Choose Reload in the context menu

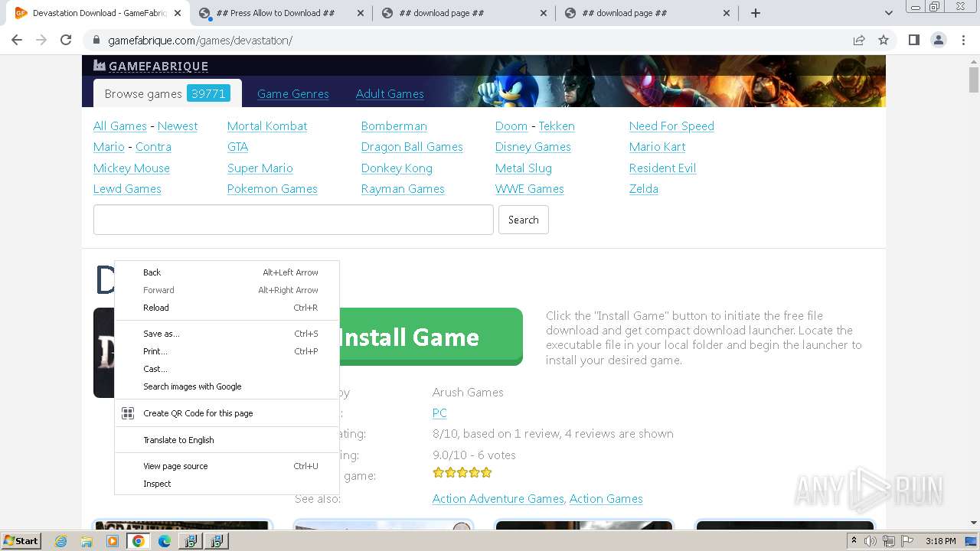pyautogui.click(x=227, y=308)
